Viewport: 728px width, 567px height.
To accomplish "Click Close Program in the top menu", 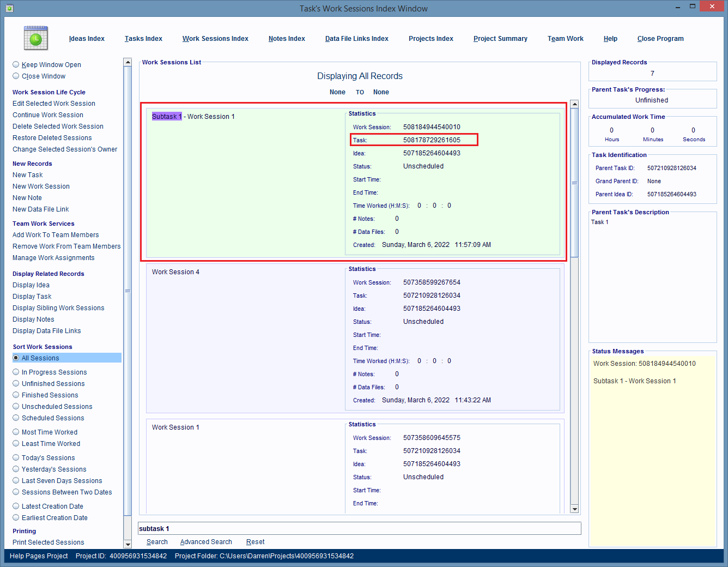I will (660, 39).
